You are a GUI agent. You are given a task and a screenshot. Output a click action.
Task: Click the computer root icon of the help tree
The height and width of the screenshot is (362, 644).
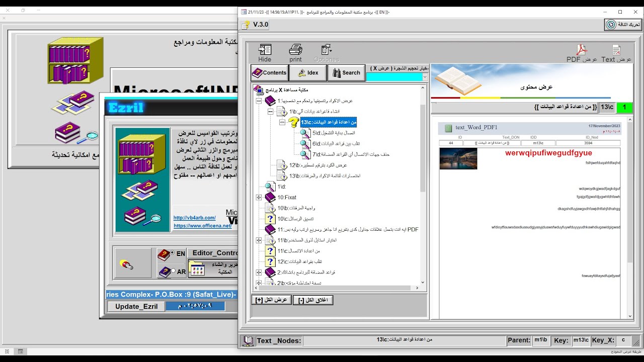coord(259,90)
